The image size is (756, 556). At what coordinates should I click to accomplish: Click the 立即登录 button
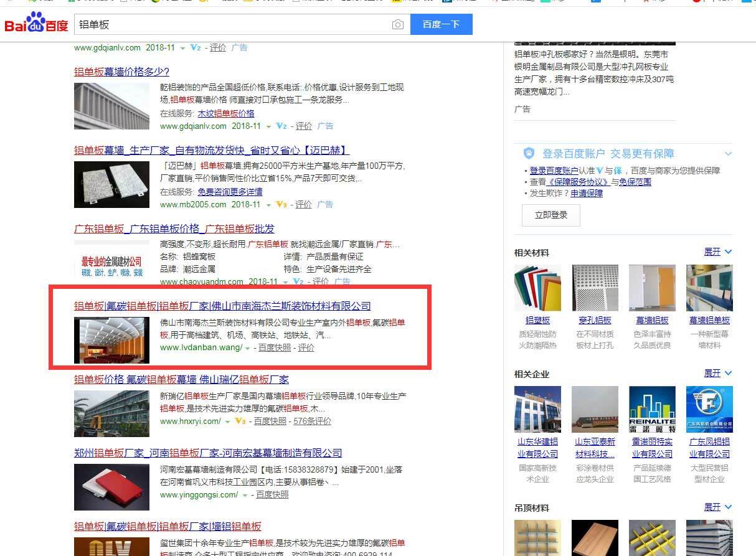[551, 215]
